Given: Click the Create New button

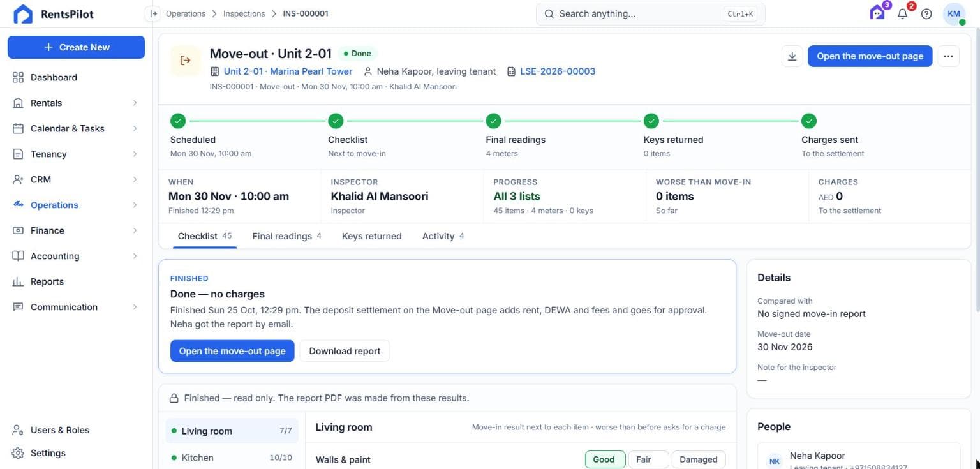Looking at the screenshot, I should click(76, 47).
